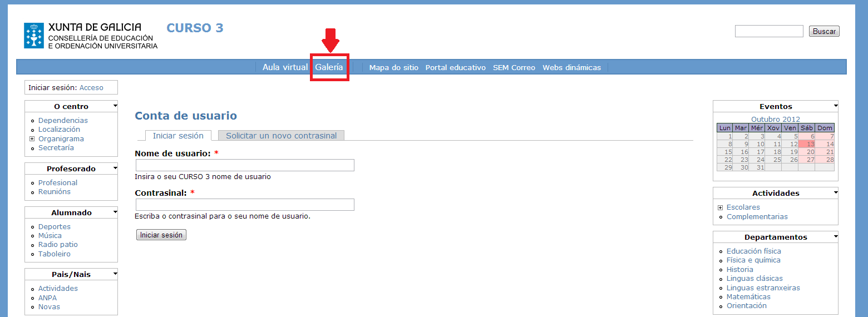The width and height of the screenshot is (868, 317).
Task: Focus the Nome de usuario field
Action: point(245,165)
